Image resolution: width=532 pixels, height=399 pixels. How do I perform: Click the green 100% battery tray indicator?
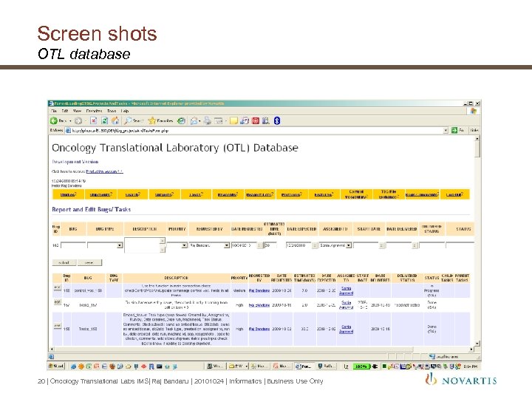pos(361,366)
